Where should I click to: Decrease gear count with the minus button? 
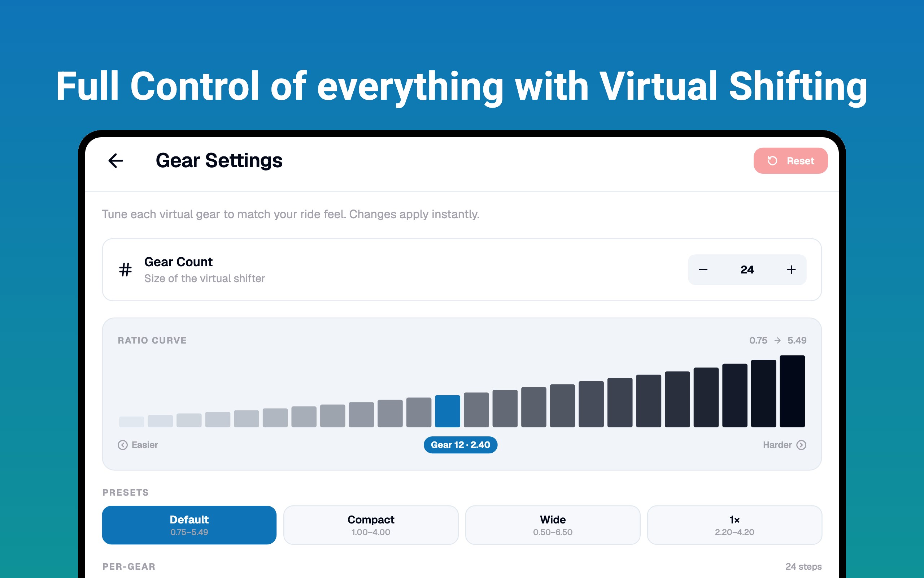[703, 269]
